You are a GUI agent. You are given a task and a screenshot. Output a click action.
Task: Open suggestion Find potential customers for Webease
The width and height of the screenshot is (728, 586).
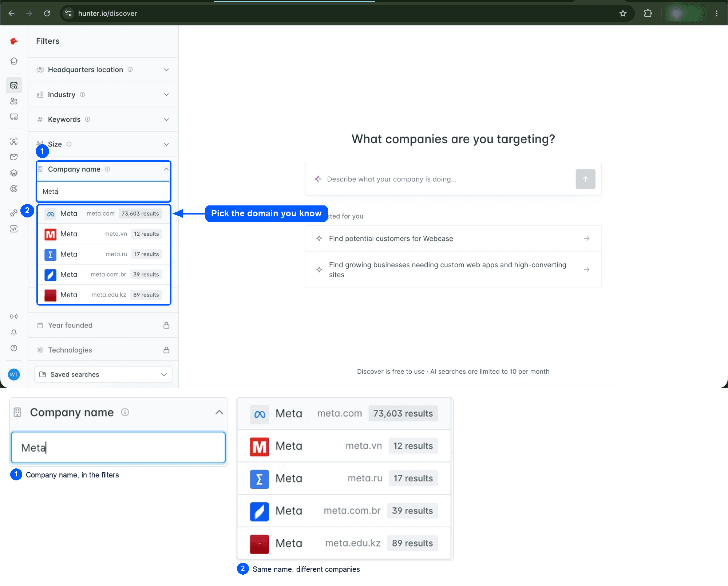[x=453, y=239]
